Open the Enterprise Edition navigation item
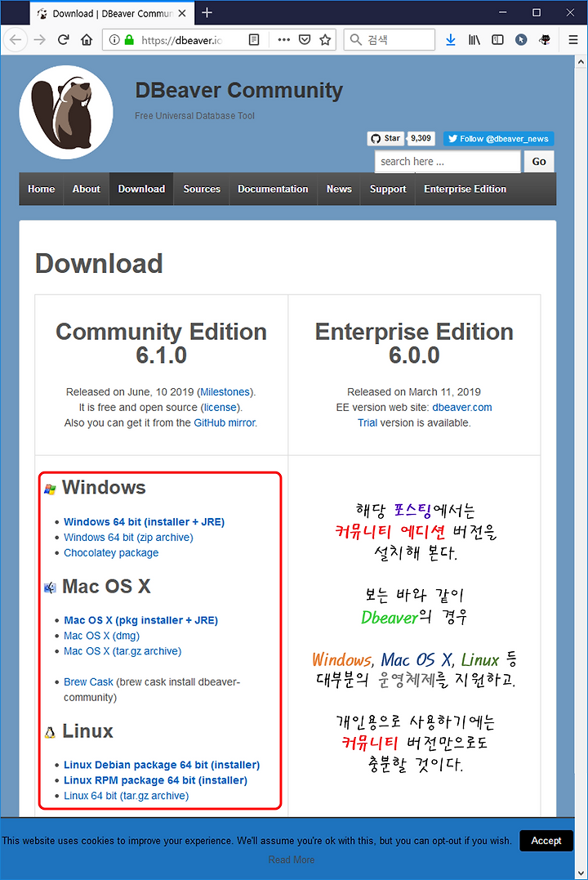Viewport: 588px width, 880px height. [465, 189]
